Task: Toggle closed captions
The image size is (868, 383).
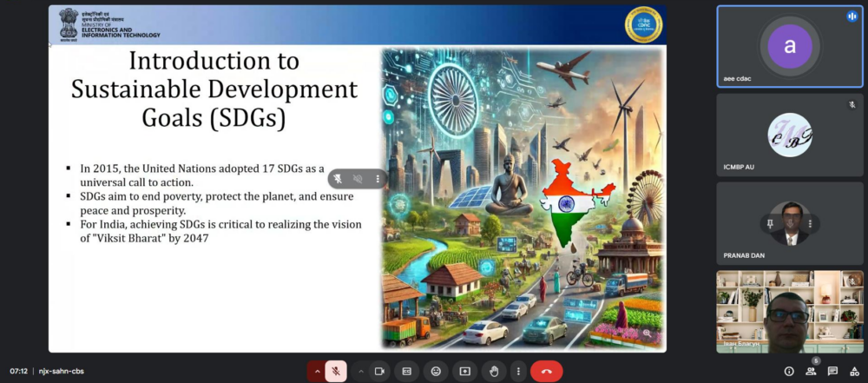Action: [406, 371]
